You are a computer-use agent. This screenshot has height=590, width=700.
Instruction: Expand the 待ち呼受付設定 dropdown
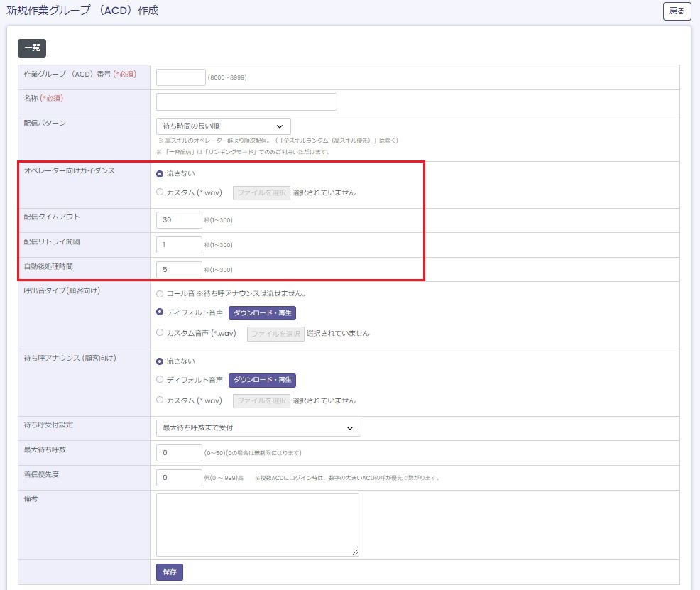[x=258, y=428]
